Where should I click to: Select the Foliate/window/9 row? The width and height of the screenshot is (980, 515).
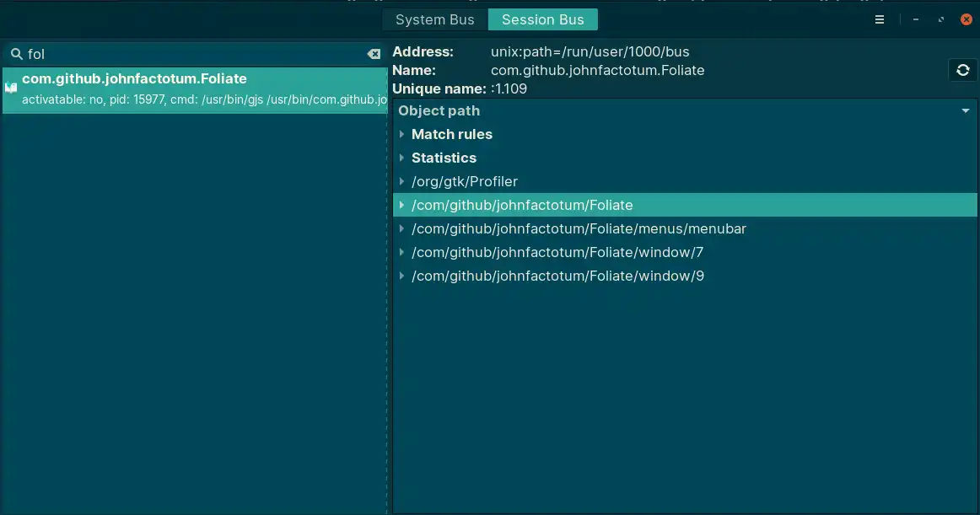(557, 276)
